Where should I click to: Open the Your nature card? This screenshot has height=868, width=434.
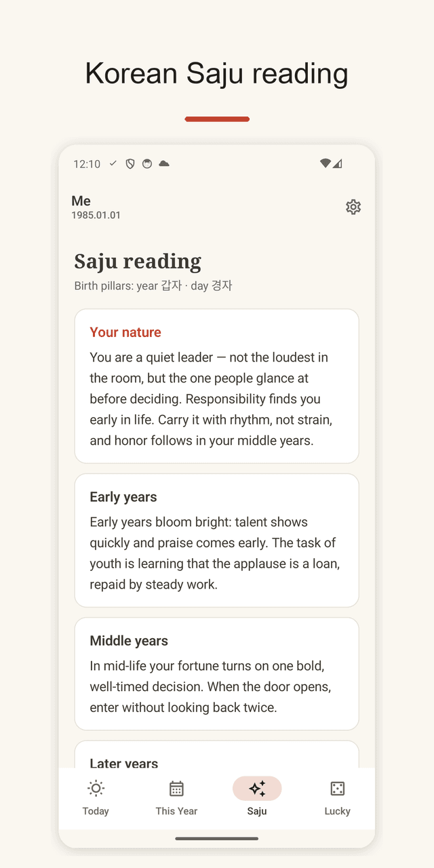point(216,386)
